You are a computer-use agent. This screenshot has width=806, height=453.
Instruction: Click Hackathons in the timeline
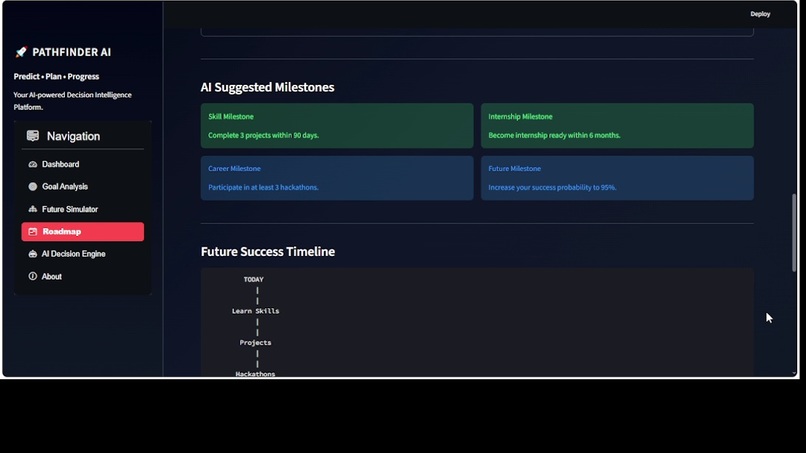(255, 374)
